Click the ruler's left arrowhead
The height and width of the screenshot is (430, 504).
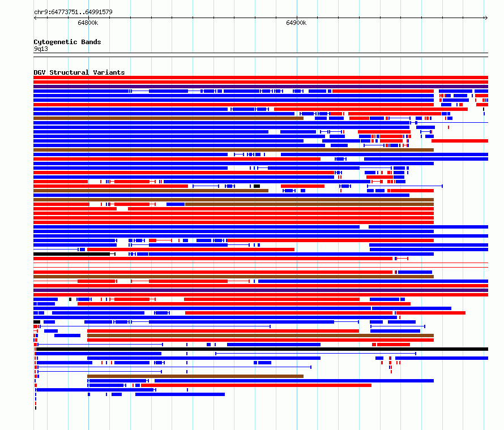point(35,18)
